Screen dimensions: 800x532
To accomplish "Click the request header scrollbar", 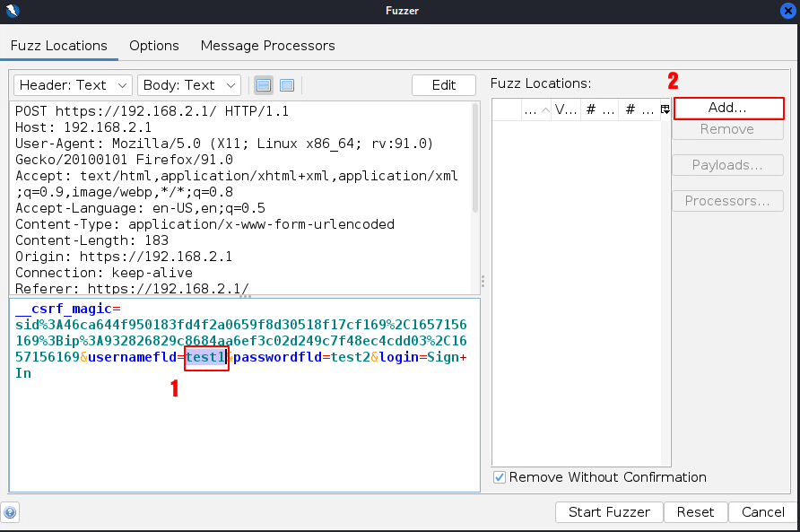I will pos(474,161).
